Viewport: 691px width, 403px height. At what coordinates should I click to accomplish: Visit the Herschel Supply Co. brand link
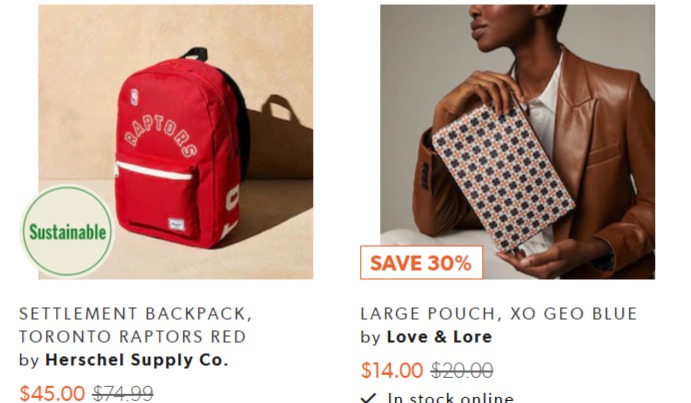(x=137, y=360)
